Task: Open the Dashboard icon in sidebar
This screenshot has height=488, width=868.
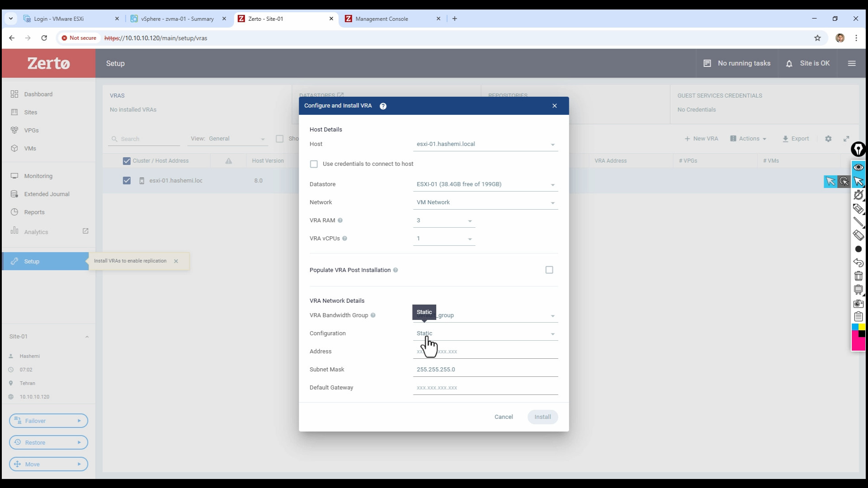Action: click(x=14, y=94)
